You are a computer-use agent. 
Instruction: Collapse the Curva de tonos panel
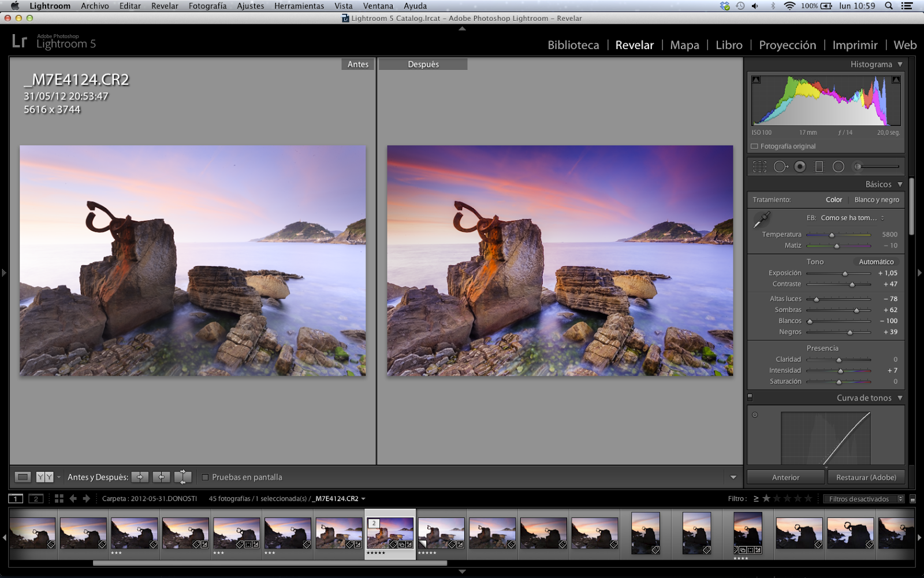click(x=900, y=398)
